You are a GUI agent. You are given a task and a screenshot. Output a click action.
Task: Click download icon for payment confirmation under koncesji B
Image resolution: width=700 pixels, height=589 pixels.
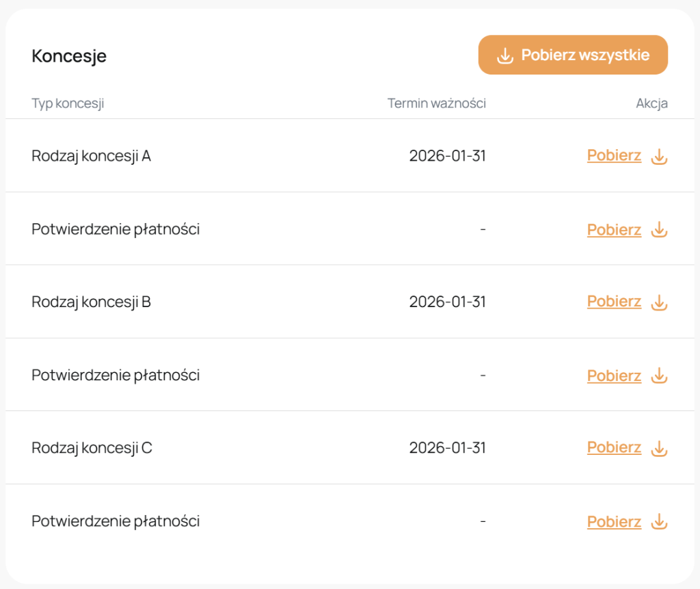coord(658,376)
